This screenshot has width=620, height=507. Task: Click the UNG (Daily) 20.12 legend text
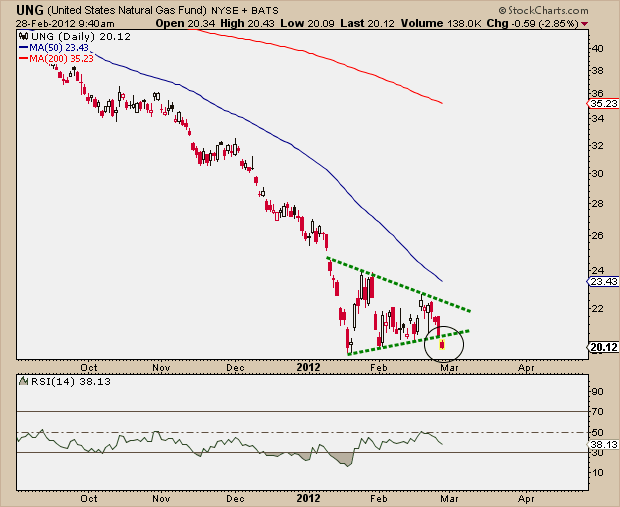81,37
